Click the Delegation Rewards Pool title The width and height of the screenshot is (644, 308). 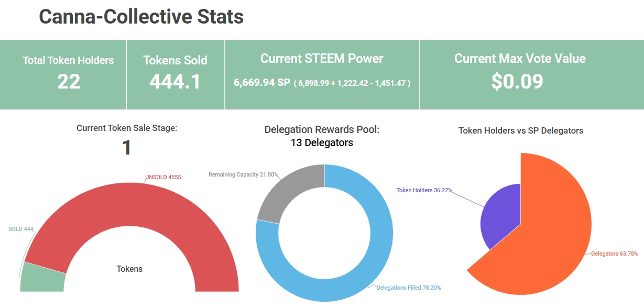[322, 129]
